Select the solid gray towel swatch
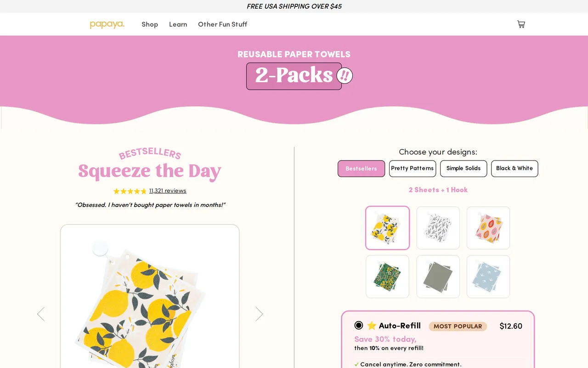The height and width of the screenshot is (368, 588). pos(438,276)
